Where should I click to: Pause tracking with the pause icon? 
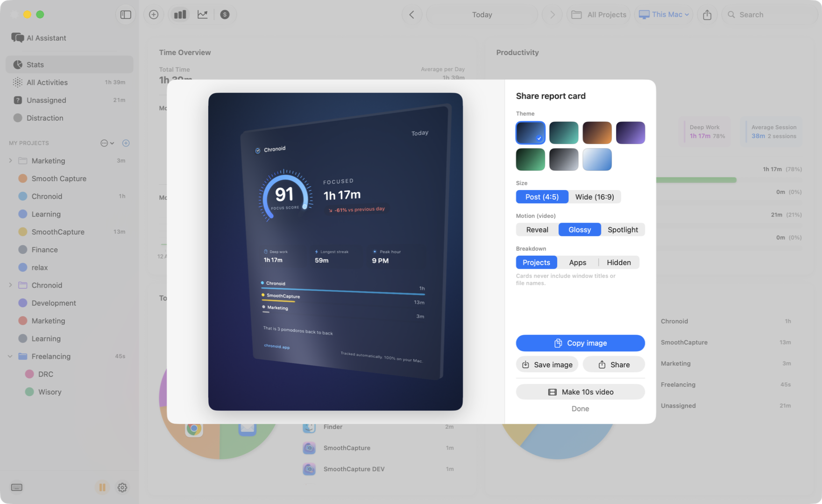(x=102, y=487)
